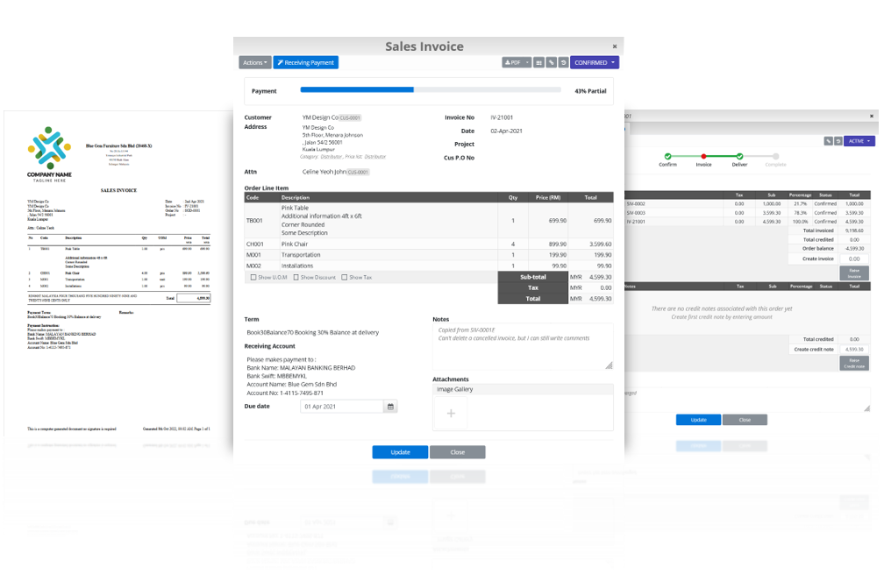The image size is (884, 588).
Task: Click the Invoice No value IV-21001
Action: pyautogui.click(x=502, y=117)
